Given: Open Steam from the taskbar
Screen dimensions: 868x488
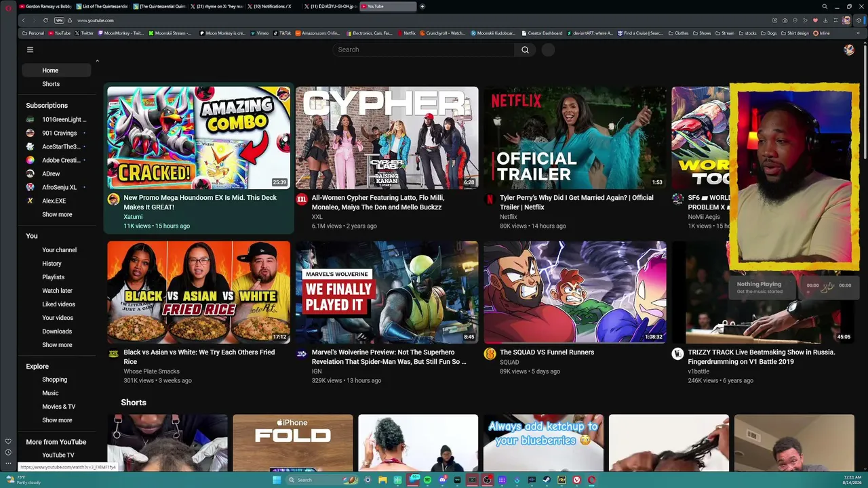Looking at the screenshot, I should [x=547, y=480].
